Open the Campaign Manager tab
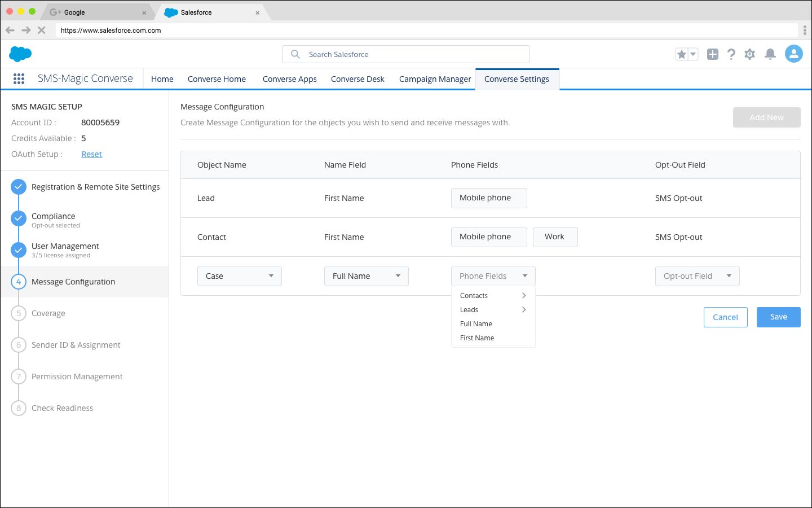 (x=435, y=79)
